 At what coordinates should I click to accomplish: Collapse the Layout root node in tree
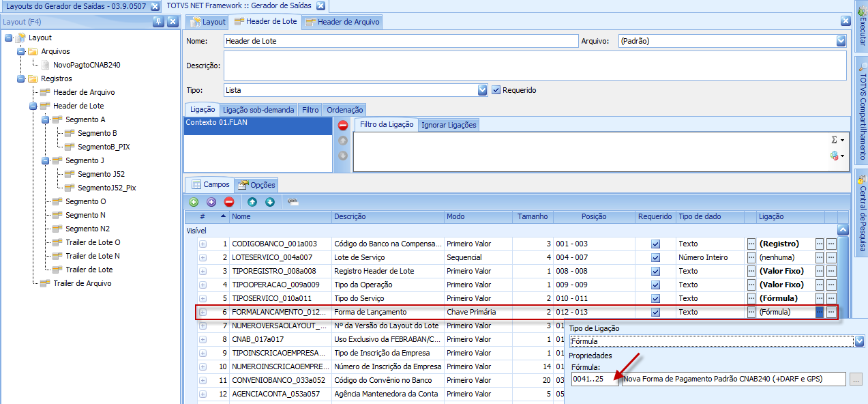click(x=8, y=38)
